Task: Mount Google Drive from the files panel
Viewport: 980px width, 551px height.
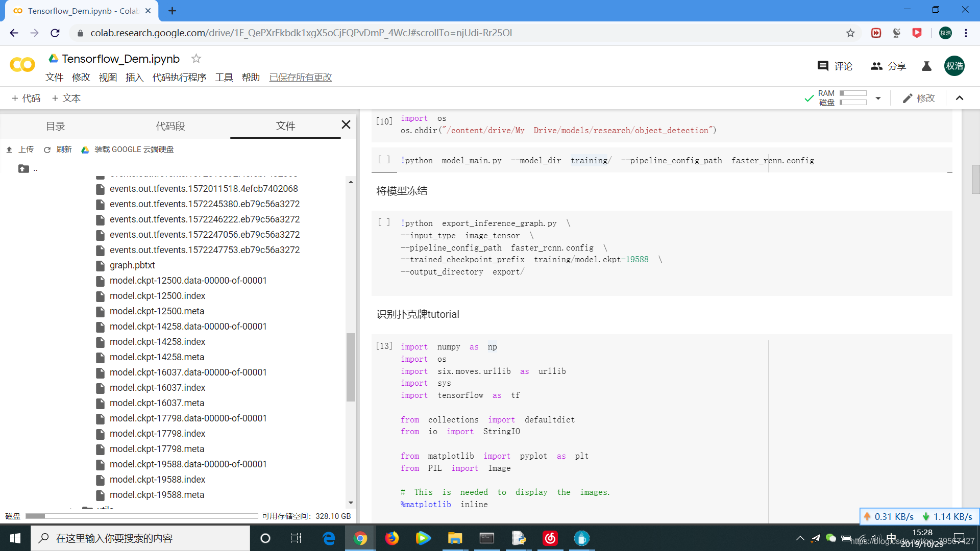Action: [x=128, y=149]
